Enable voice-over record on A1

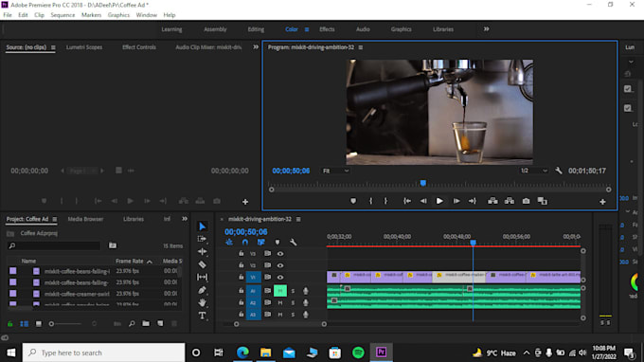click(x=306, y=291)
